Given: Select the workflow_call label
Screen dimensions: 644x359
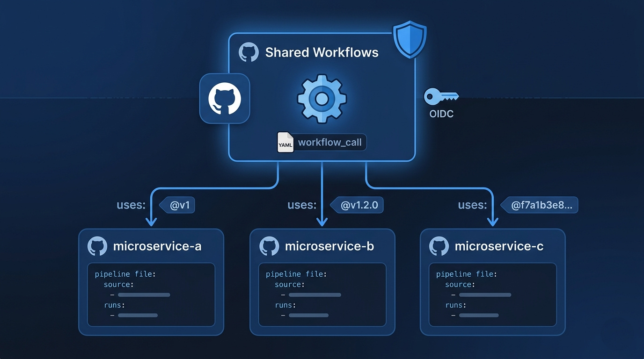Looking at the screenshot, I should click(330, 142).
